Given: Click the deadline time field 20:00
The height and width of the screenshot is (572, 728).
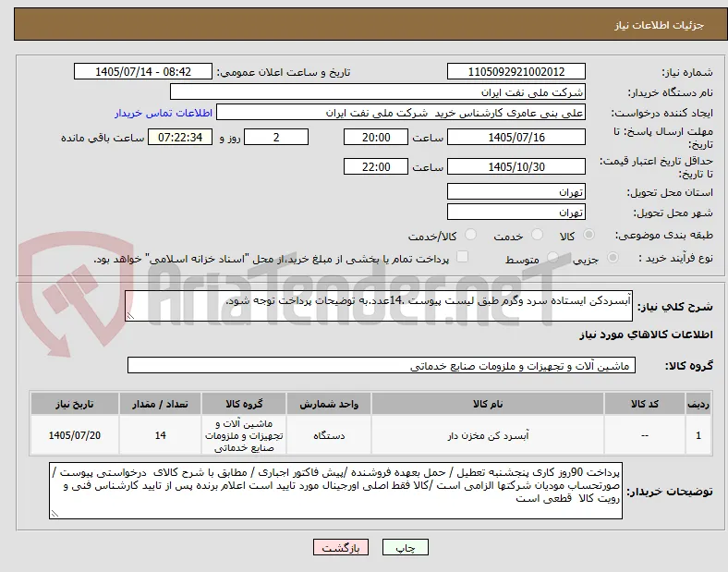Looking at the screenshot, I should coord(376,138).
